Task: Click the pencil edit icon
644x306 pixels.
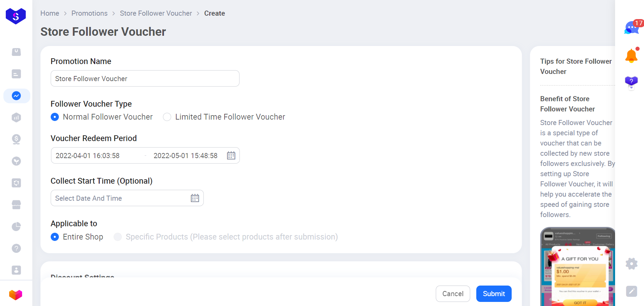Action: (631, 291)
